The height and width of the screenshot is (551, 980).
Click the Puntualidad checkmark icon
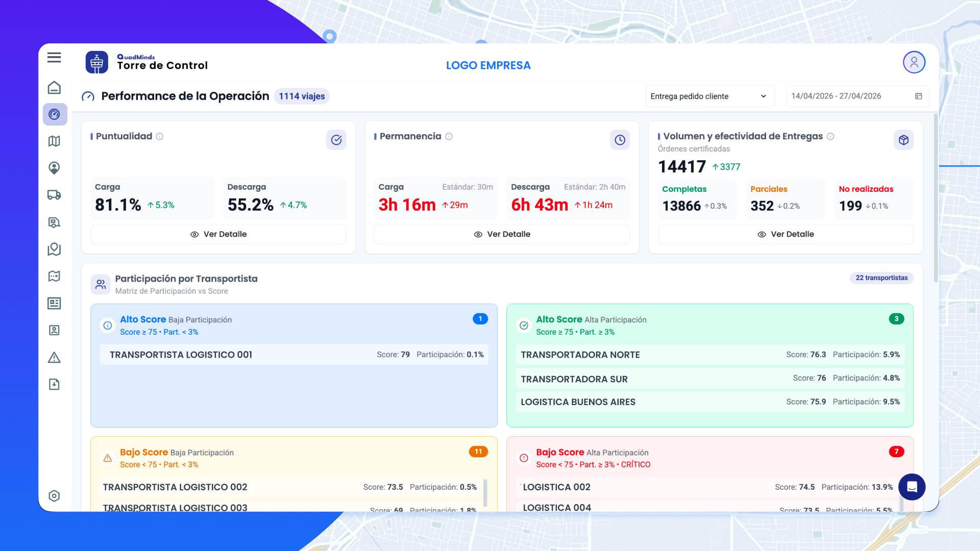(336, 140)
